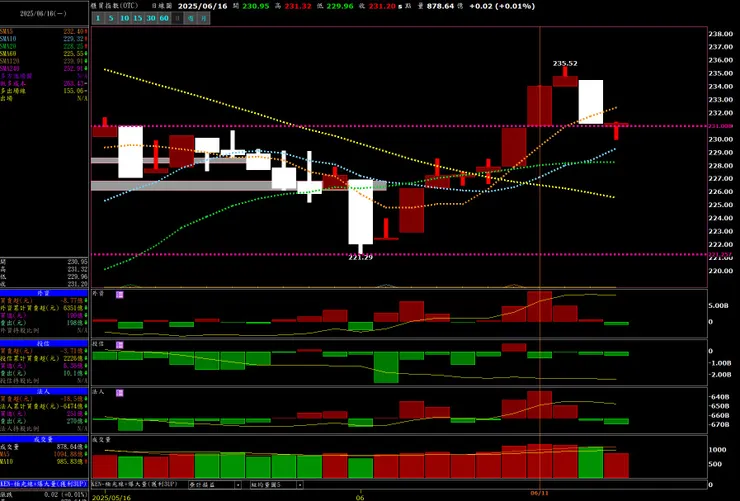740x501 pixels.
Task: Click the blue 投信 panel header
Action: [x=44, y=343]
